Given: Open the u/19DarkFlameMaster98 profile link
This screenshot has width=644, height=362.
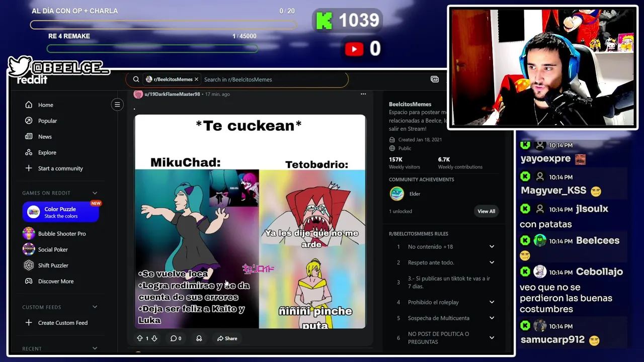Looking at the screenshot, I should click(172, 94).
